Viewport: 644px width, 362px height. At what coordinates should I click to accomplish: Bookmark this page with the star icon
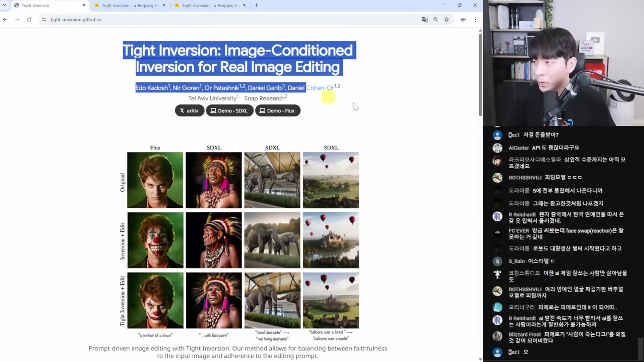[447, 20]
